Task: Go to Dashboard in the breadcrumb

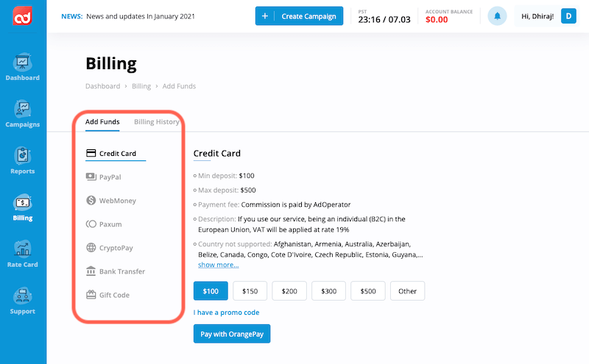Action: [x=102, y=86]
